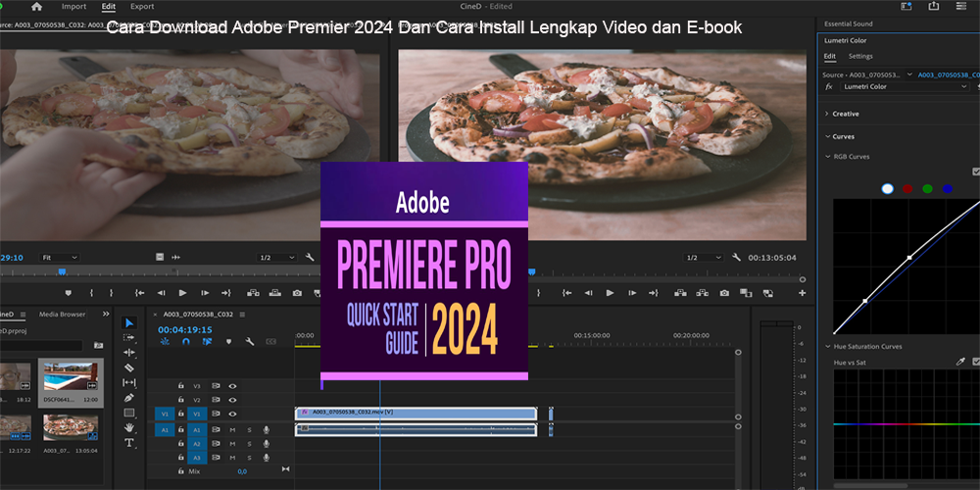Open the Fit zoom level dropdown

(x=60, y=258)
